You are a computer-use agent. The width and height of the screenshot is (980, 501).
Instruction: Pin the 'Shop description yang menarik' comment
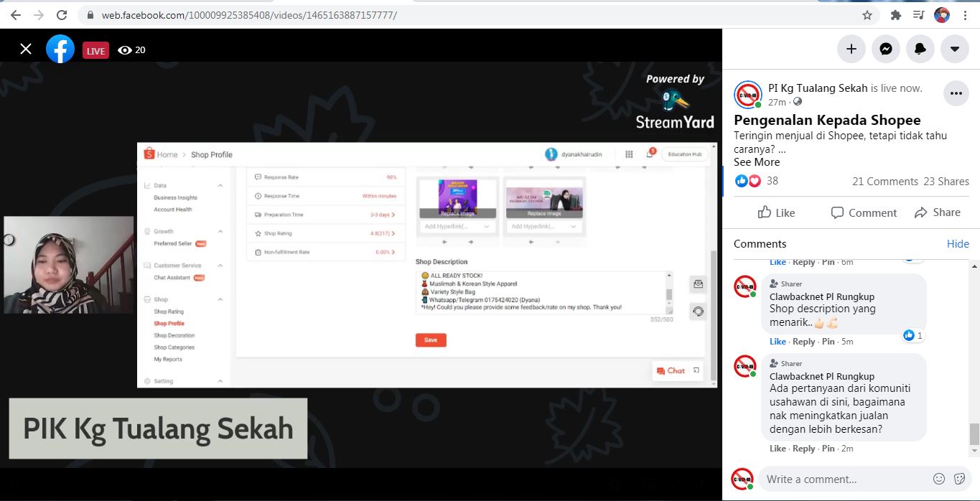click(x=829, y=342)
